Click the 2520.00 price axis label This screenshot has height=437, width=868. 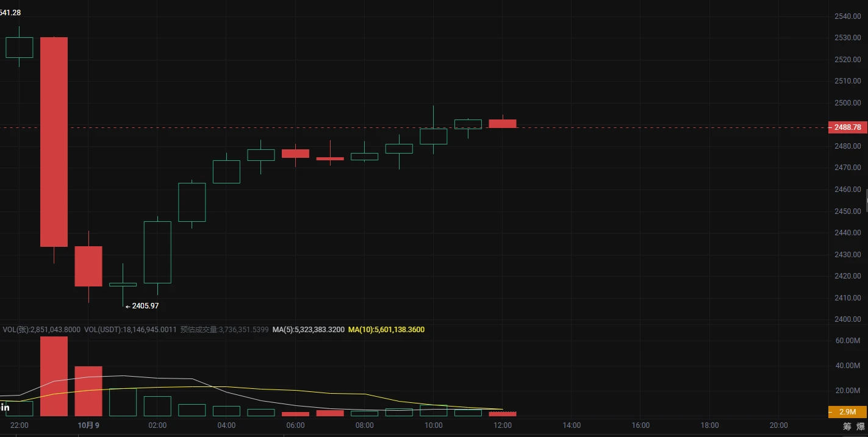tap(848, 59)
